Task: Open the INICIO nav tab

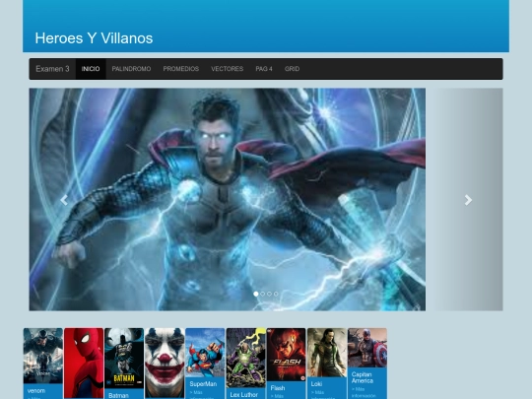Action: tap(91, 69)
